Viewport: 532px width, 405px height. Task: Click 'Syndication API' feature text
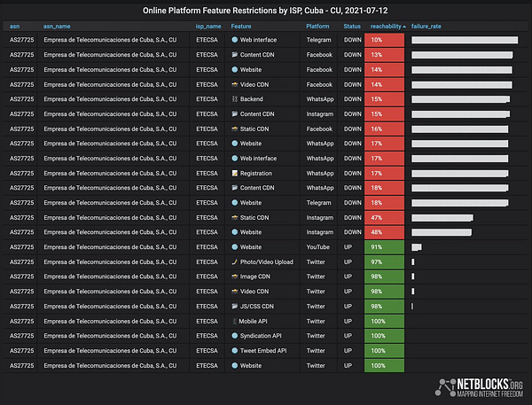[x=261, y=336]
